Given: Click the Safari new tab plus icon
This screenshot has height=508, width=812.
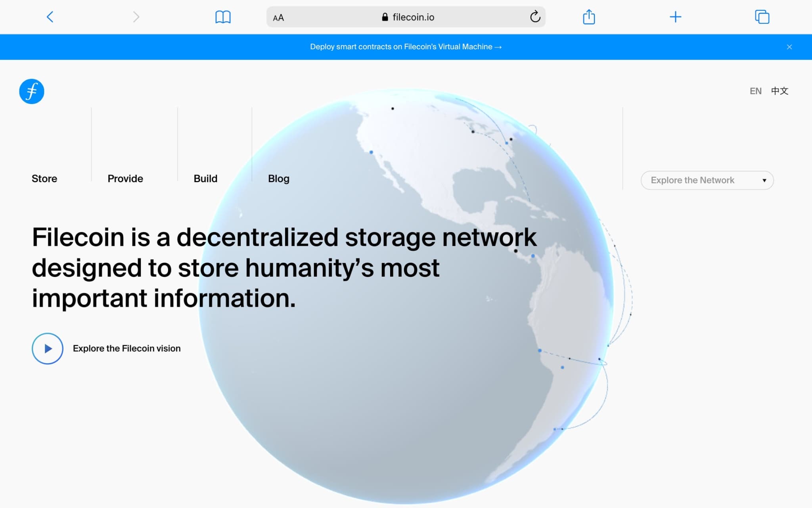Looking at the screenshot, I should pos(675,16).
